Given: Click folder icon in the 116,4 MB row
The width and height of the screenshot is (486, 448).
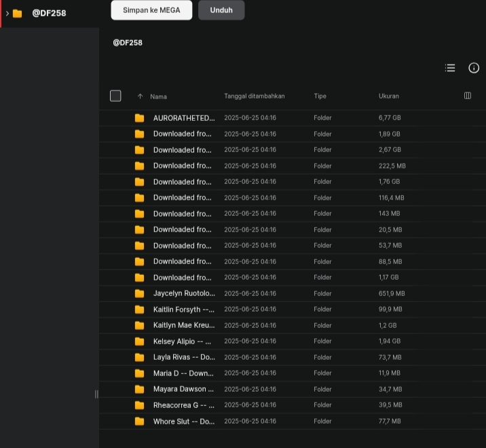Looking at the screenshot, I should [x=139, y=198].
